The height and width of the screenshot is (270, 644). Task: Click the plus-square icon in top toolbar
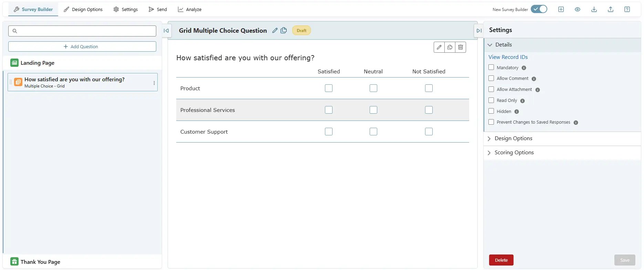pyautogui.click(x=561, y=9)
